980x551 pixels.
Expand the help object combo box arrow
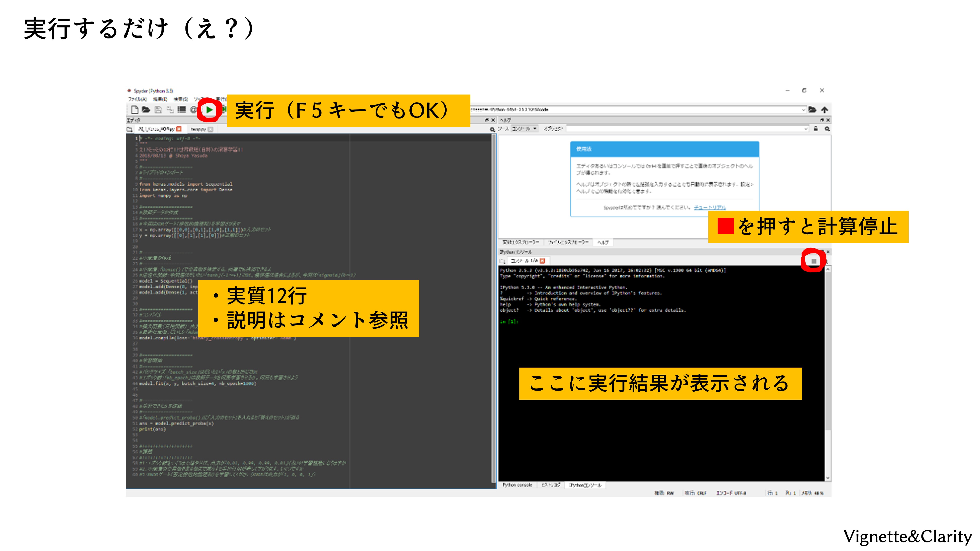806,129
